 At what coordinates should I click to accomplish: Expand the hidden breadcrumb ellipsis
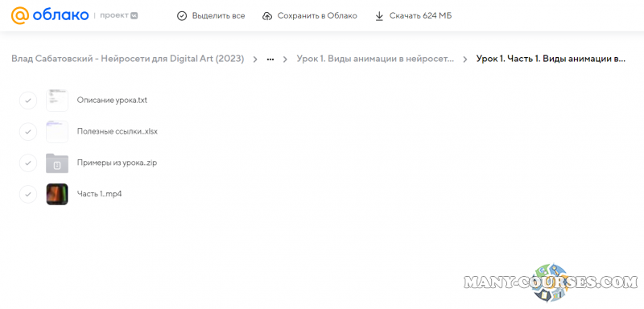[x=270, y=59]
